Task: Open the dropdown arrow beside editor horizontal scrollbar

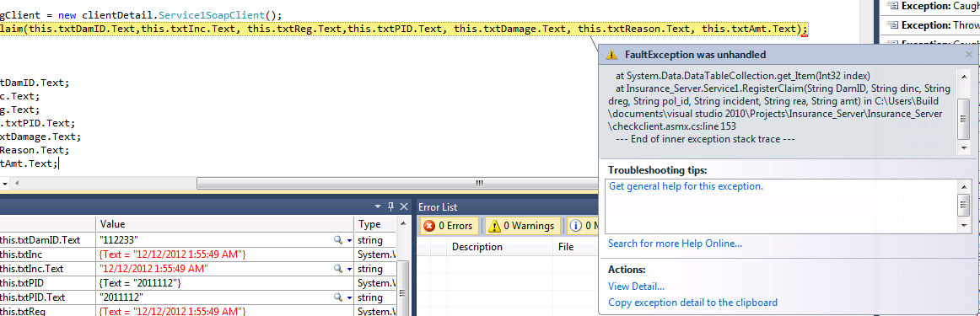Action: pos(5,183)
